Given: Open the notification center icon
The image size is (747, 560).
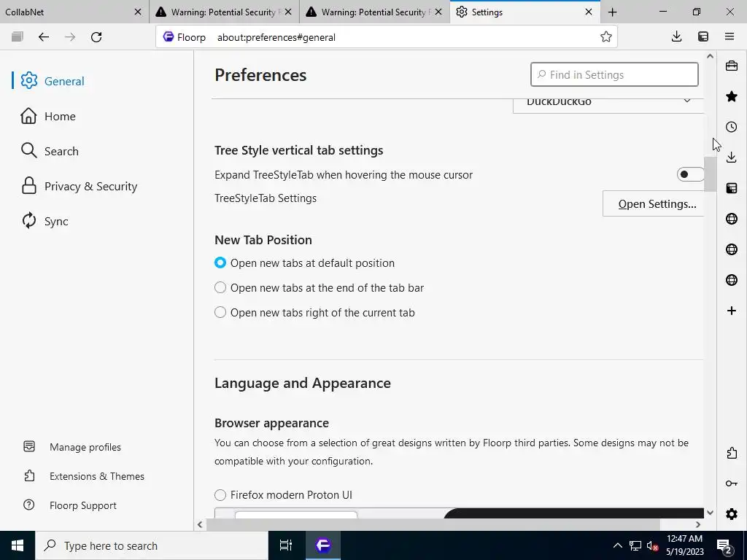Looking at the screenshot, I should (x=724, y=545).
